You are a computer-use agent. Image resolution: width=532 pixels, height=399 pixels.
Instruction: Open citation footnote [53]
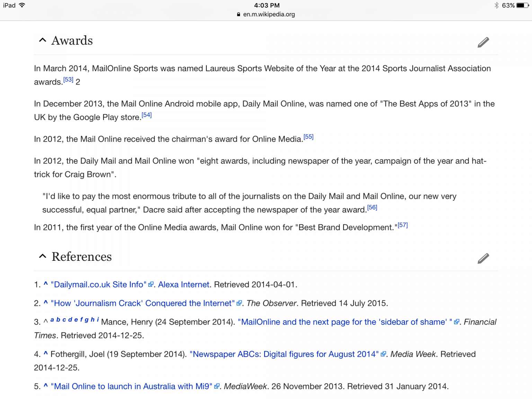68,79
